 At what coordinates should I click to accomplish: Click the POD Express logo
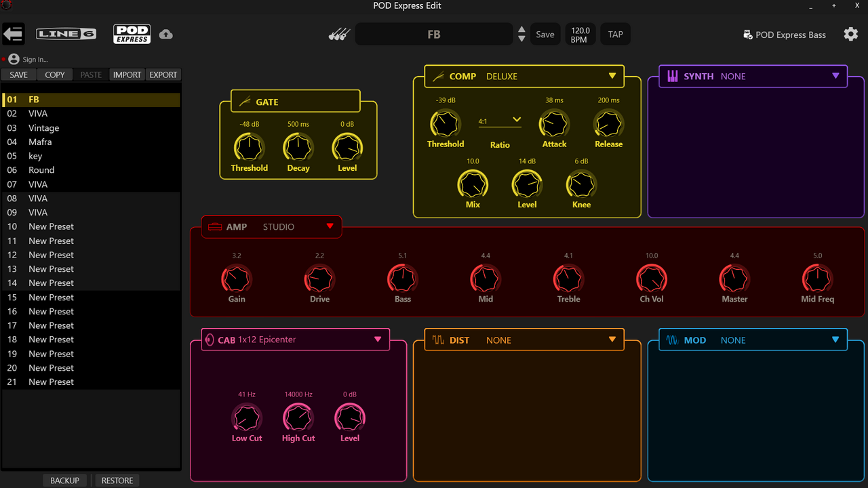[x=132, y=34]
